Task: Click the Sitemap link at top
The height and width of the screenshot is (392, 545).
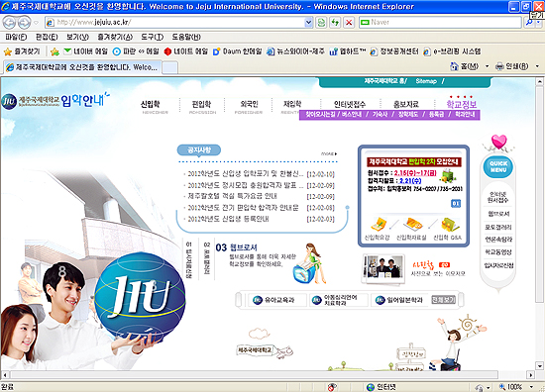Action: pyautogui.click(x=426, y=81)
